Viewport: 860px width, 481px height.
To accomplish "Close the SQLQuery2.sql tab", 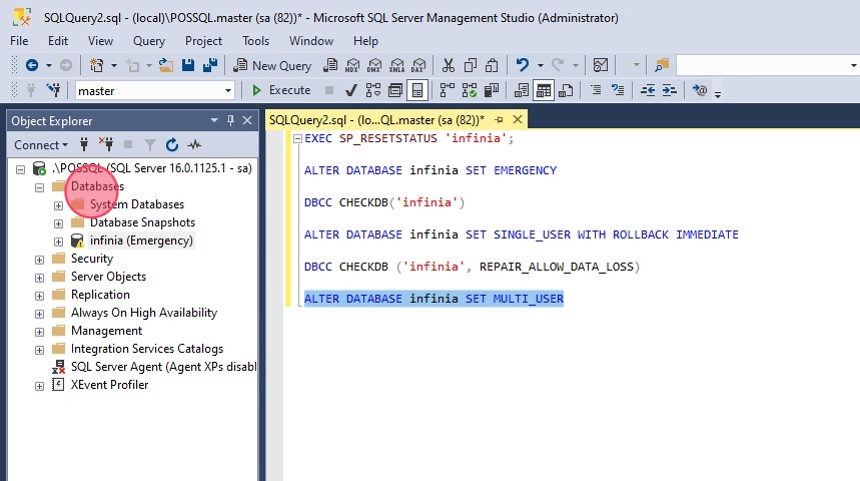I will click(517, 119).
